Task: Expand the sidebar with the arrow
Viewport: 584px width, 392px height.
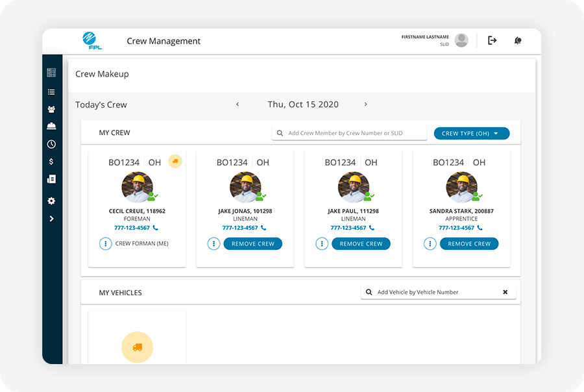Action: tap(51, 218)
